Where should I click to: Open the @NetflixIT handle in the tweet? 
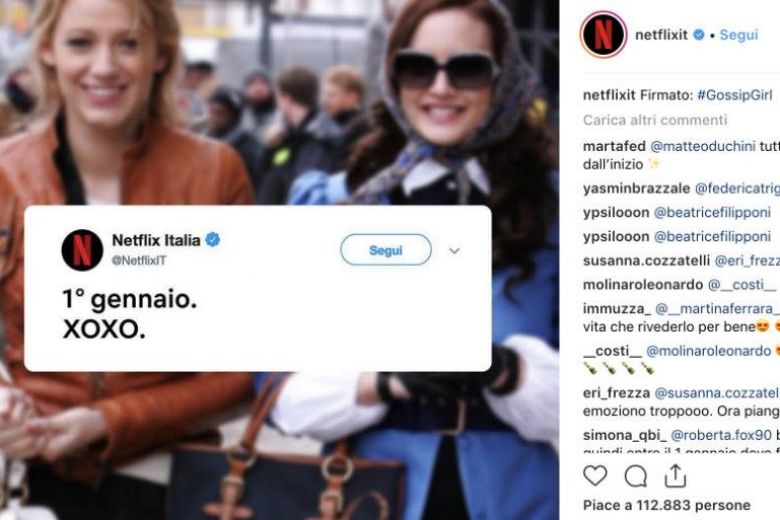tap(139, 260)
